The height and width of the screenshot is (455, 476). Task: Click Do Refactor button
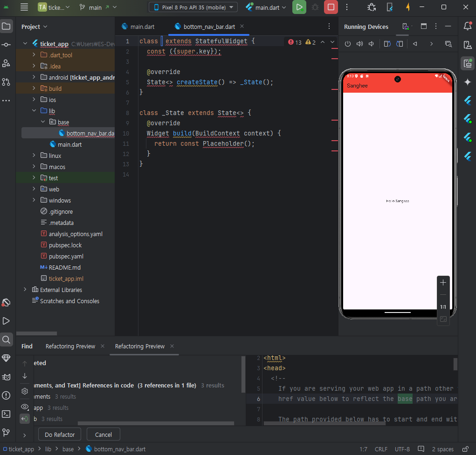(x=60, y=435)
